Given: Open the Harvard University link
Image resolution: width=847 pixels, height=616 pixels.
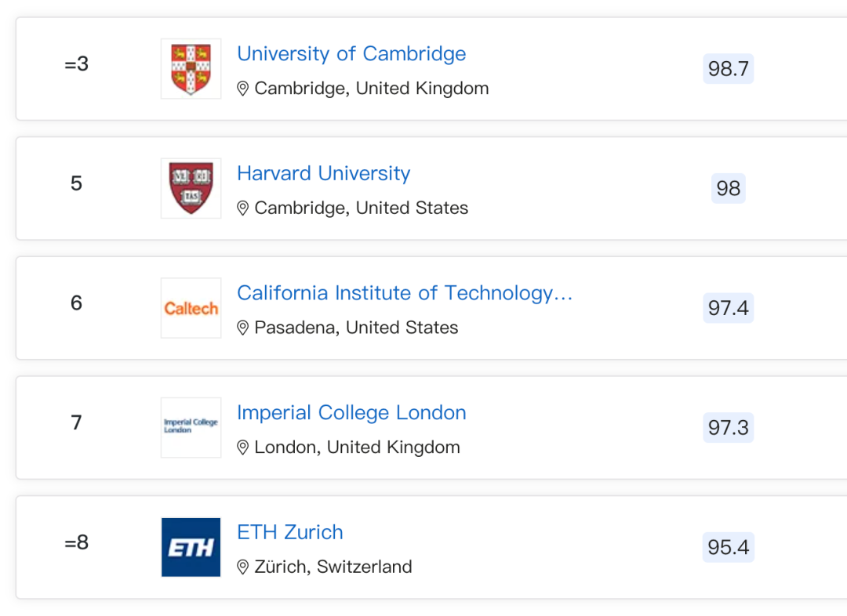Looking at the screenshot, I should pos(324,173).
